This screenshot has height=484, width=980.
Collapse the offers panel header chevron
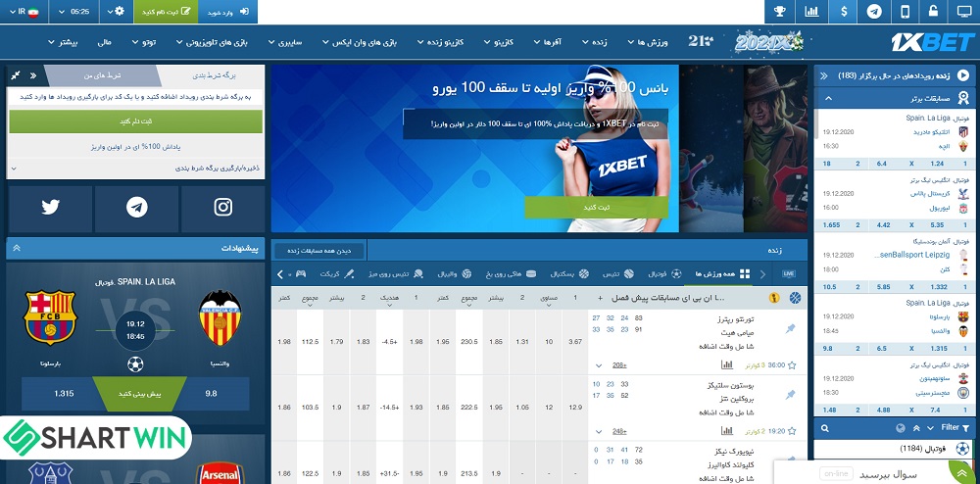[x=17, y=248]
